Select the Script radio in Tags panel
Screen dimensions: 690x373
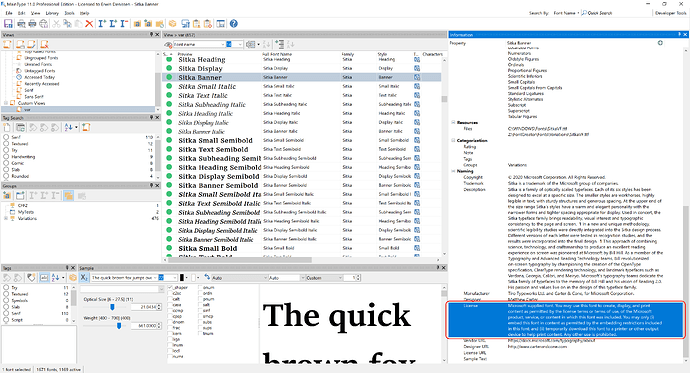click(6, 320)
